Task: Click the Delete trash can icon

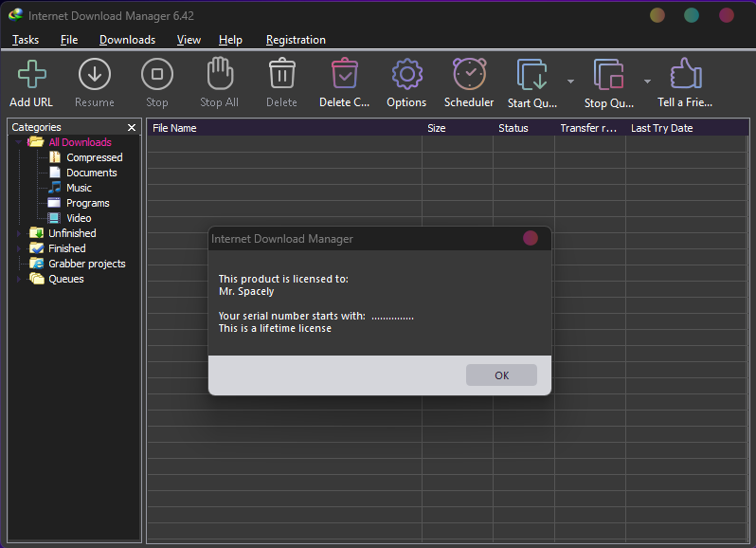Action: [282, 73]
